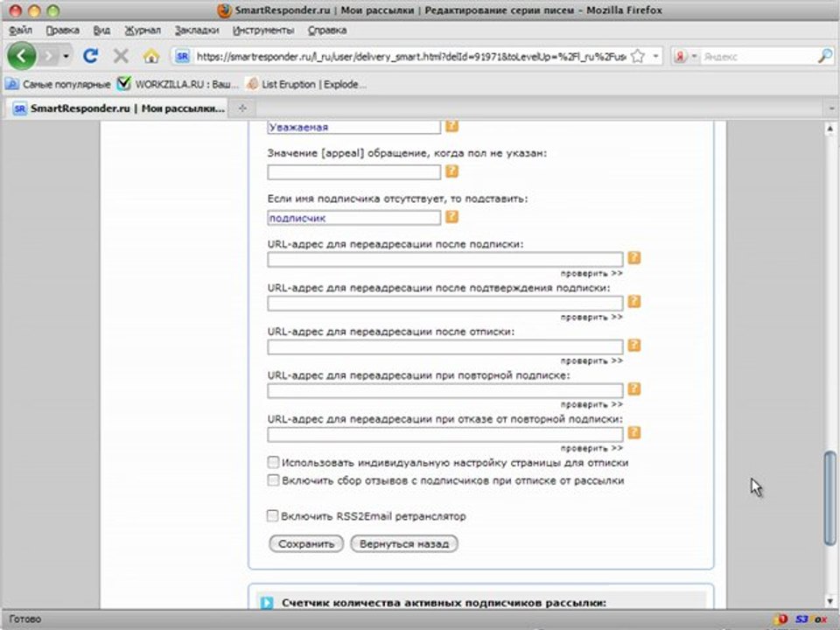Open the Инструменты menu

pyautogui.click(x=263, y=30)
